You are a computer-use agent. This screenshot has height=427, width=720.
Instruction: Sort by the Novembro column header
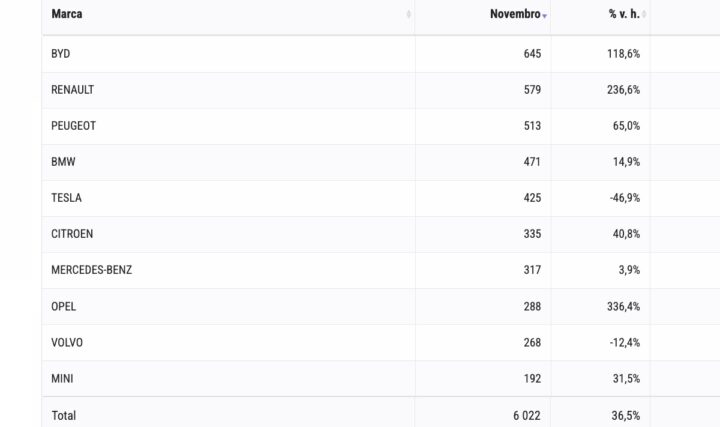tap(515, 14)
